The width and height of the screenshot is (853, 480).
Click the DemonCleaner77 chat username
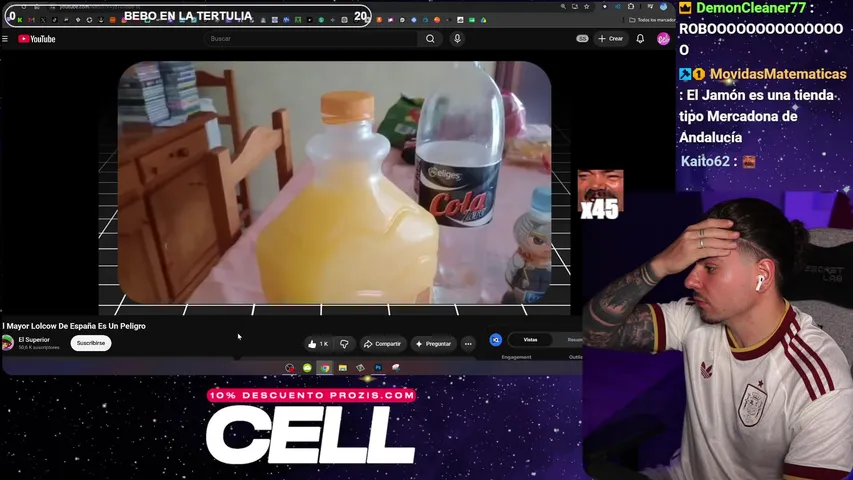[x=751, y=8]
